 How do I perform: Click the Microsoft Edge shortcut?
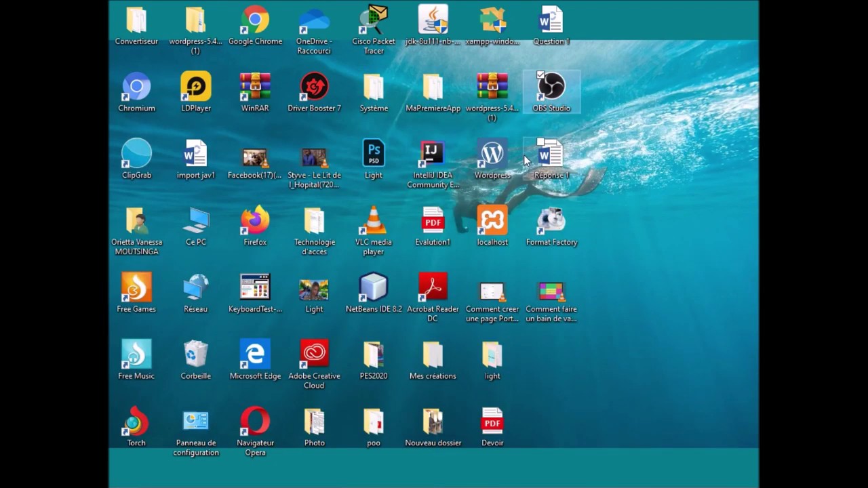(x=255, y=354)
